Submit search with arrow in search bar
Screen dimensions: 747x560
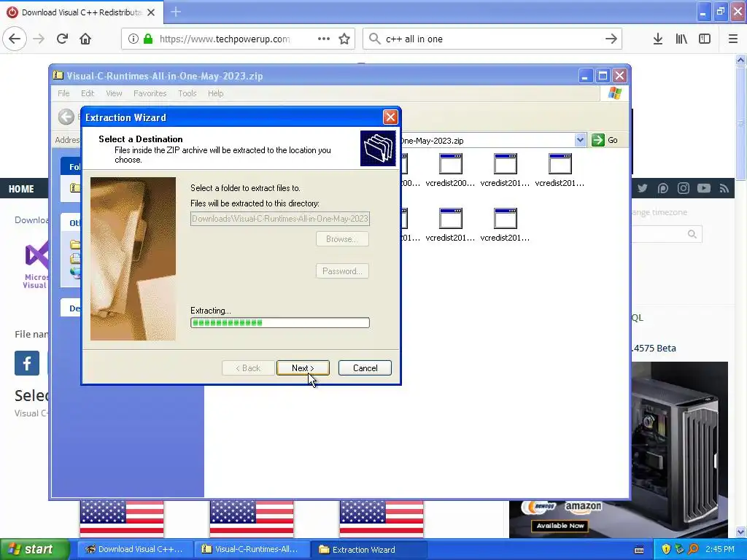(x=611, y=39)
